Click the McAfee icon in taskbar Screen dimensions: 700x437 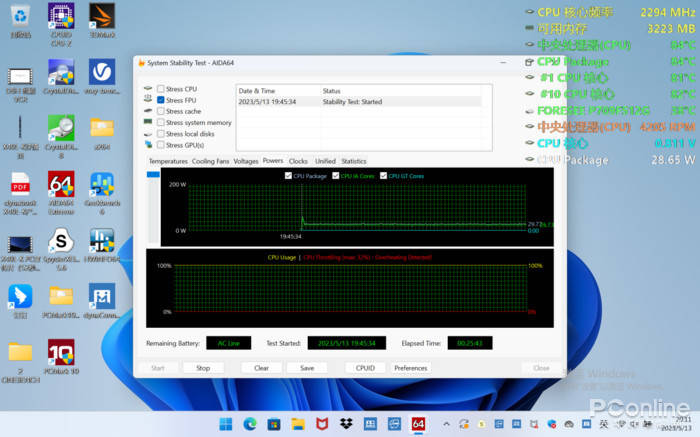(x=322, y=424)
